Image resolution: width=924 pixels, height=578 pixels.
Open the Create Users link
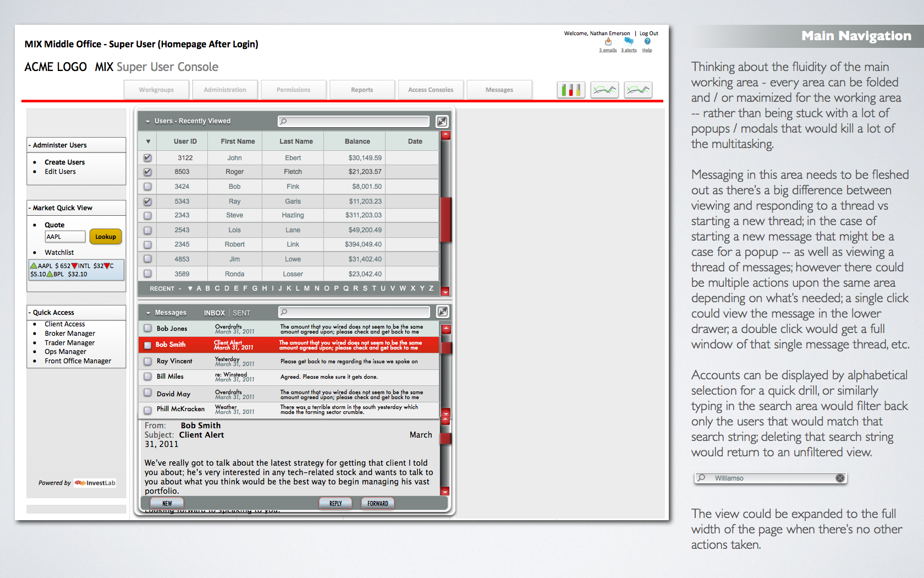point(65,162)
